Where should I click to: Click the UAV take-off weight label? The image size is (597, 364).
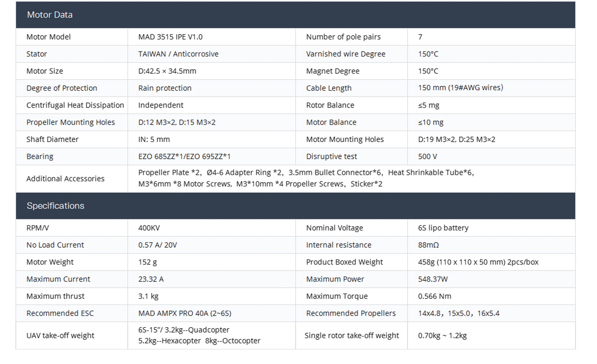[60, 336]
